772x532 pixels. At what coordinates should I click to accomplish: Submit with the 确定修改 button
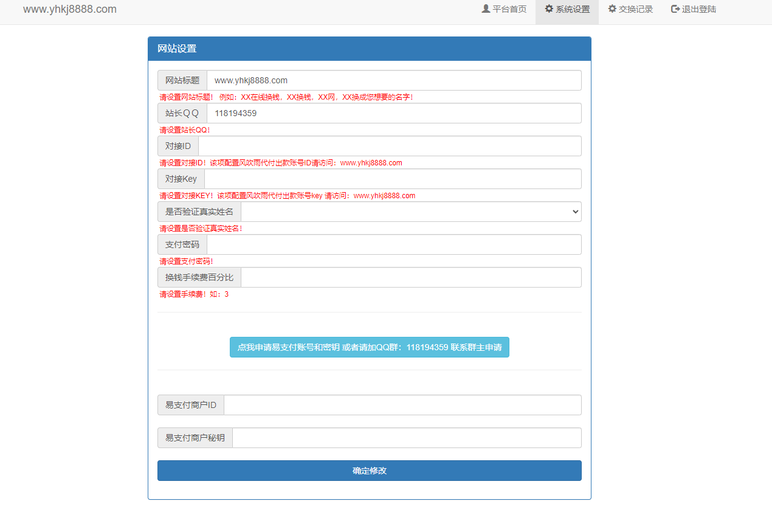pos(370,471)
